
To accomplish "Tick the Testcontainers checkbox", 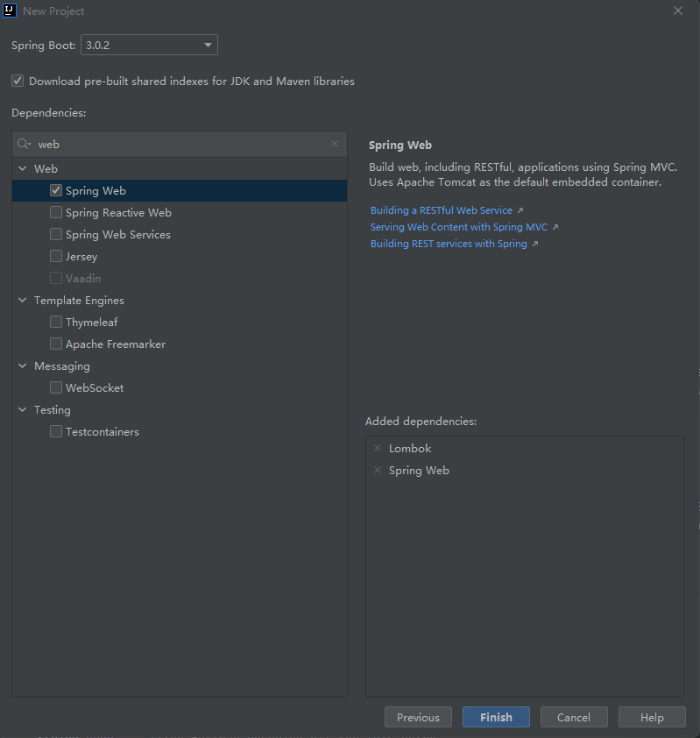I will pos(56,431).
